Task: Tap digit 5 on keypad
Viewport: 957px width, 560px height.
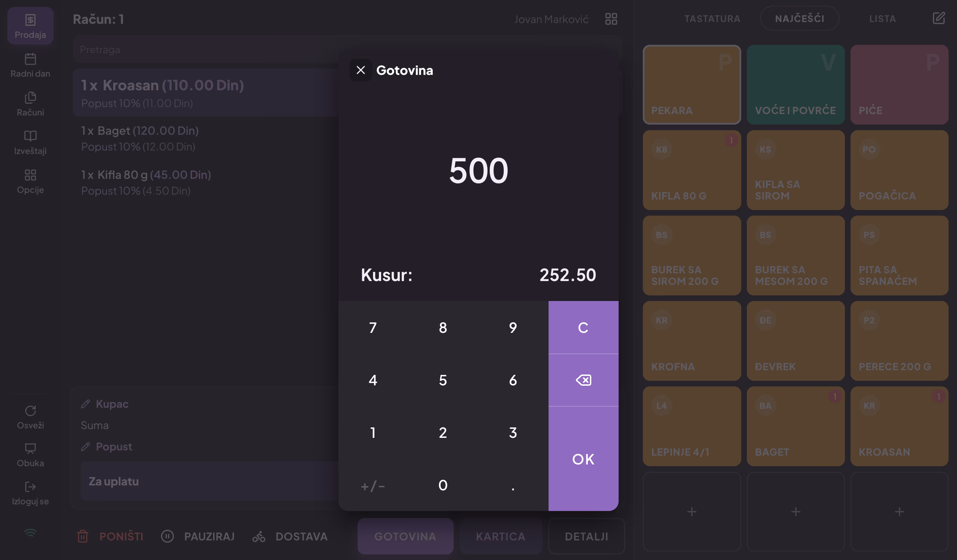Action: pyautogui.click(x=443, y=380)
